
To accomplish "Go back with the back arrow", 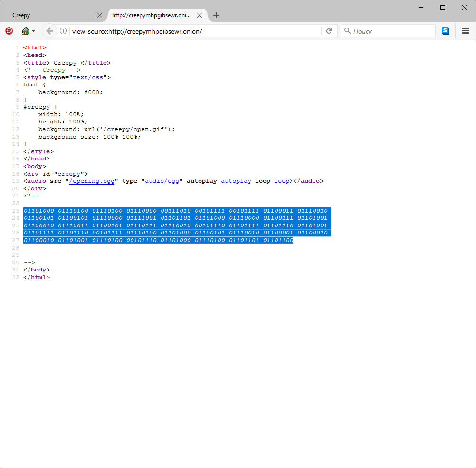I will click(x=49, y=31).
